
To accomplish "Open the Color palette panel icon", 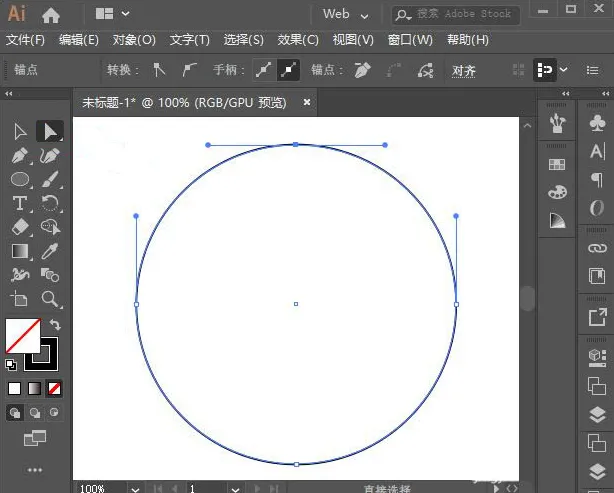I will click(x=557, y=192).
